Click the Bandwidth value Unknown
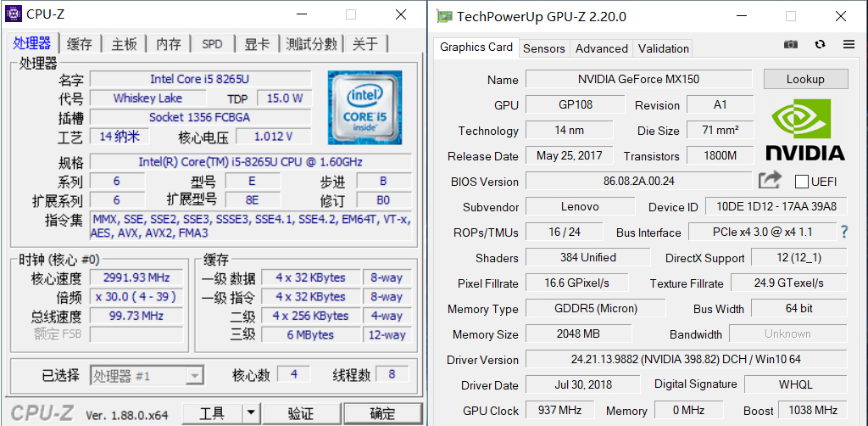The width and height of the screenshot is (868, 426). 787,334
